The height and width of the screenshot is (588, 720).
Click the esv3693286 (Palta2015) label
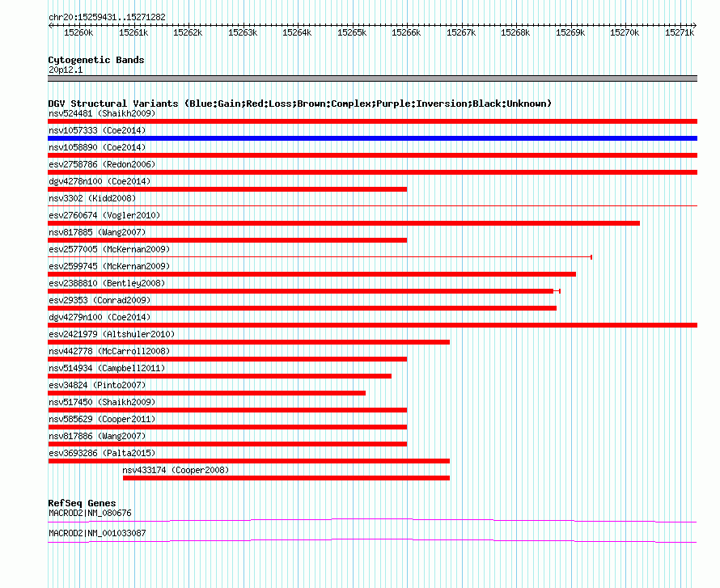pos(102,453)
